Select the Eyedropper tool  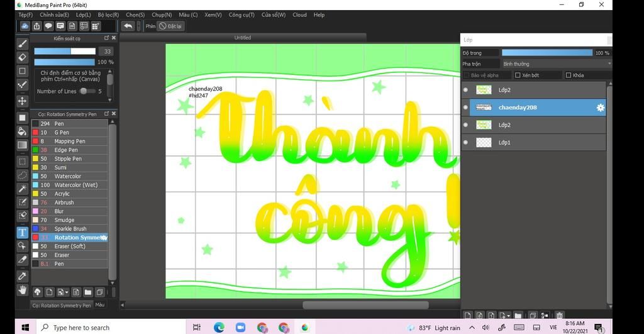coord(23,277)
